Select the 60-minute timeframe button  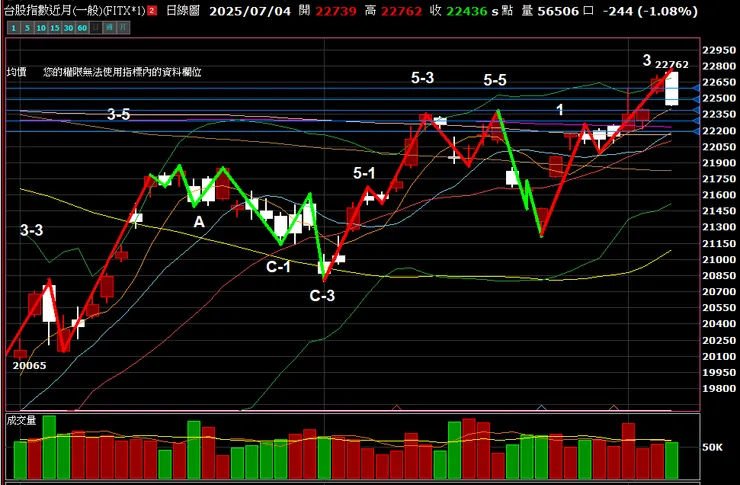coord(82,28)
